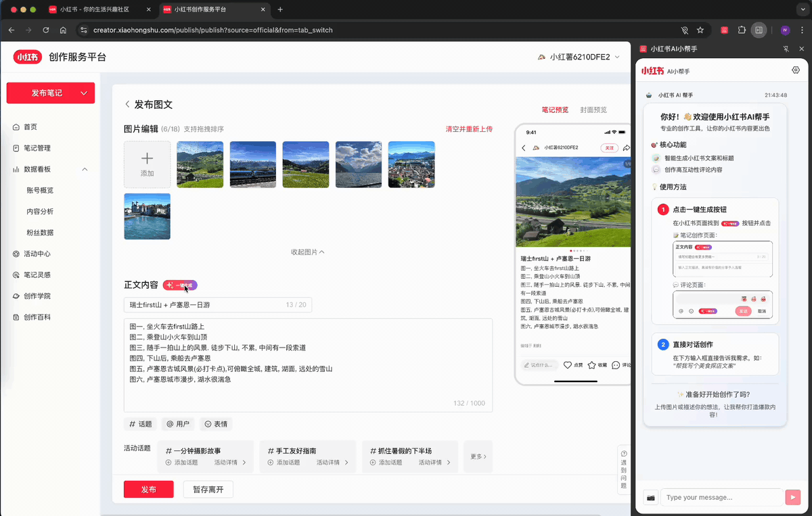Viewport: 812px width, 516px height.
Task: Insert a hashtag with 话题 button
Action: click(141, 424)
